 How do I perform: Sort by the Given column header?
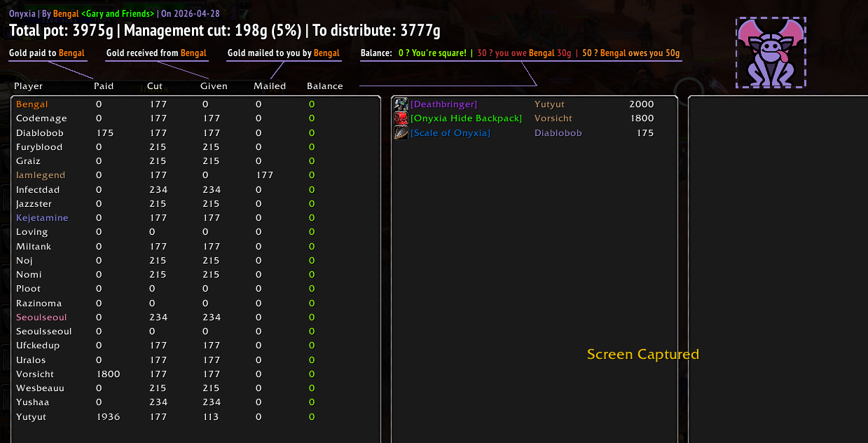tap(214, 86)
